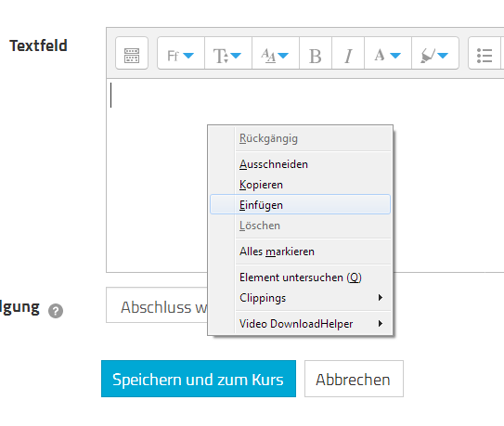Choose Ausschneiden in the context menu
The height and width of the screenshot is (426, 504).
click(x=300, y=164)
